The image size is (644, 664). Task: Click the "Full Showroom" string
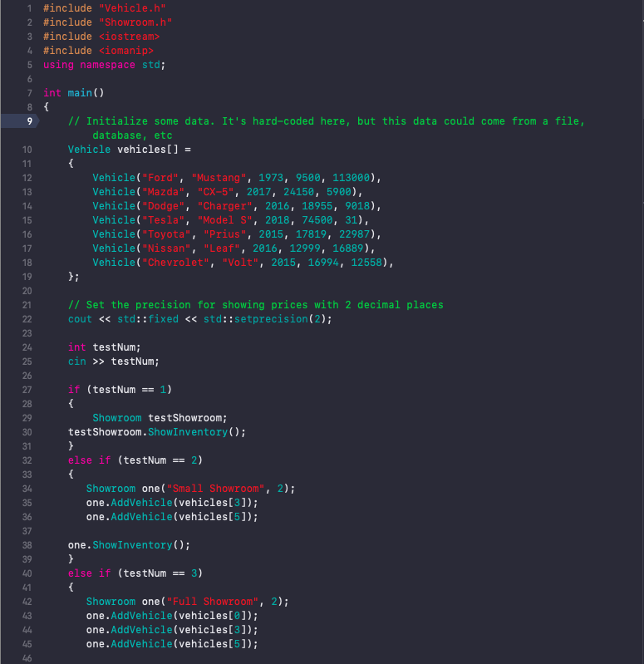[x=213, y=602]
